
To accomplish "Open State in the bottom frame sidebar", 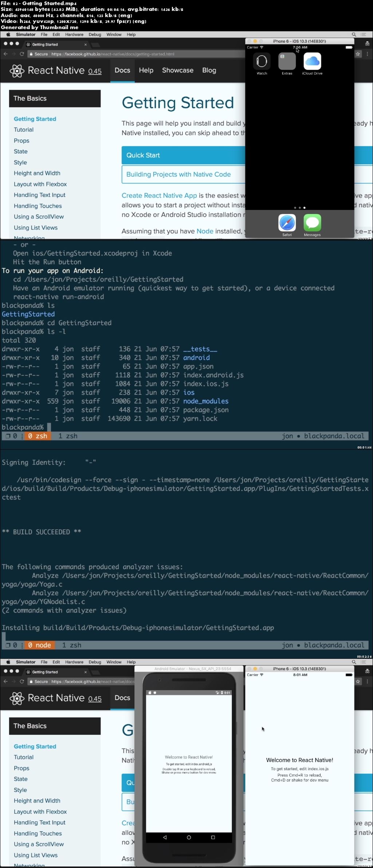I will [21, 779].
